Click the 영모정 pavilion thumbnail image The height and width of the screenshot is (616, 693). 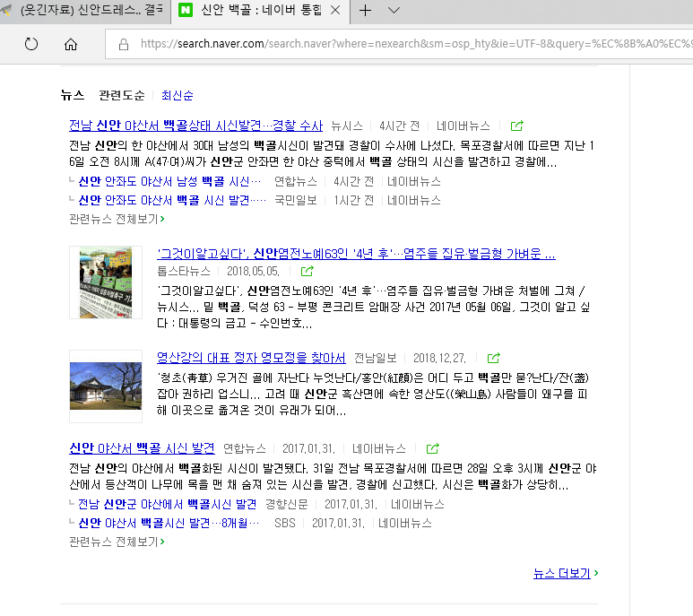[106, 386]
